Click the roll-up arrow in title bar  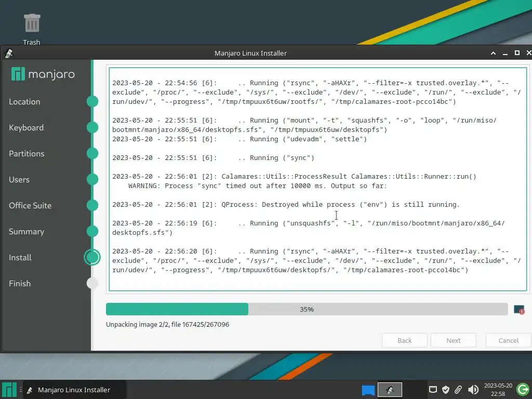coord(493,54)
